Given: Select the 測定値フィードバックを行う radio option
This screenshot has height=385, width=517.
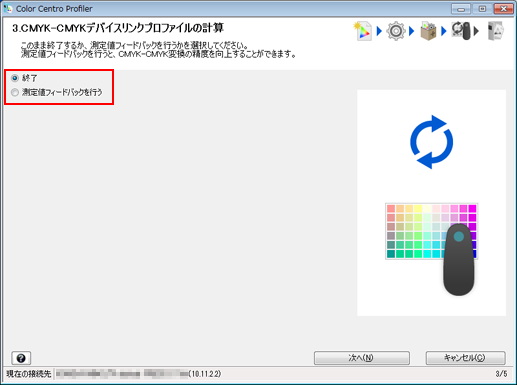Looking at the screenshot, I should click(15, 92).
